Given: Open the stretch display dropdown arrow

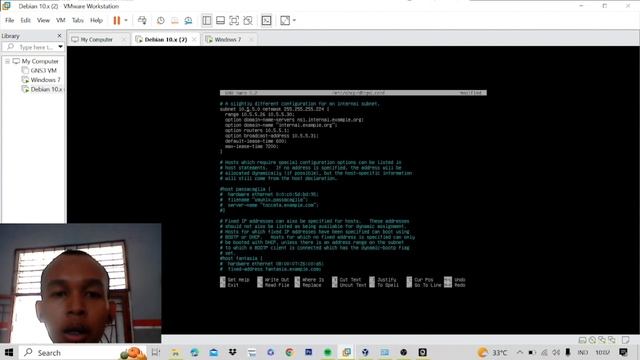Looking at the screenshot, I should point(294,20).
